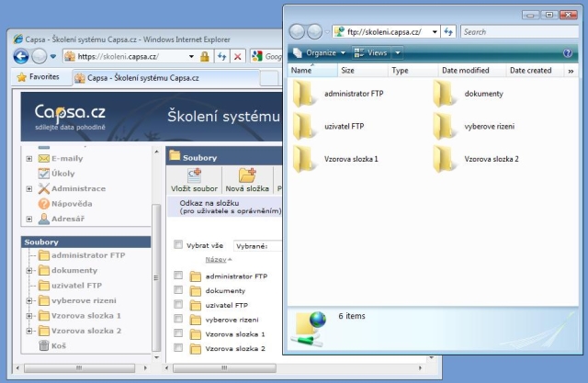Expand dokumenty in Soubory tree
588x383 pixels.
pos(29,270)
